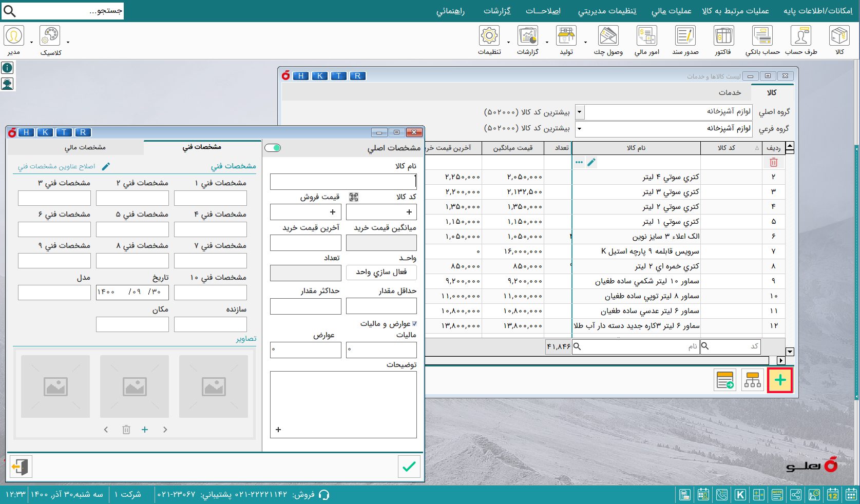Click the highlighted green plus add-item button
The width and height of the screenshot is (860, 504).
(x=780, y=380)
